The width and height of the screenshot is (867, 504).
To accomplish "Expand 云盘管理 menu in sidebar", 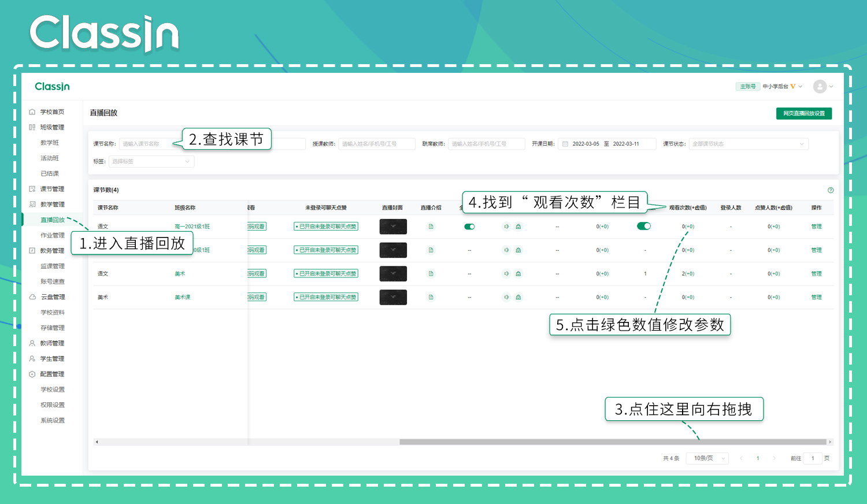I will (x=52, y=297).
